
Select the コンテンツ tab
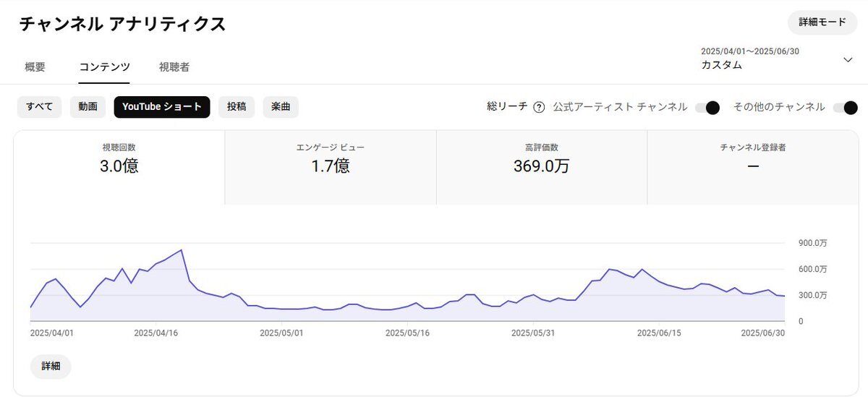[x=104, y=67]
